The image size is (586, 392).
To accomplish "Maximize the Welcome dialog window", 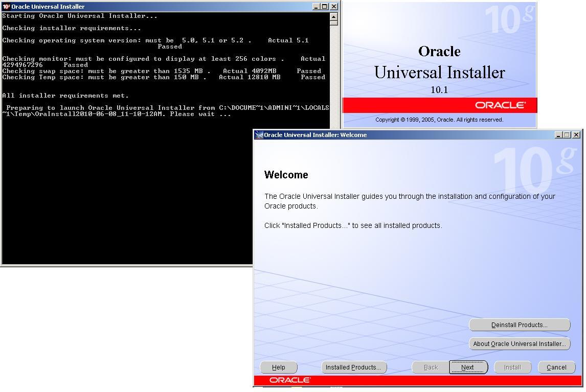I will 567,135.
